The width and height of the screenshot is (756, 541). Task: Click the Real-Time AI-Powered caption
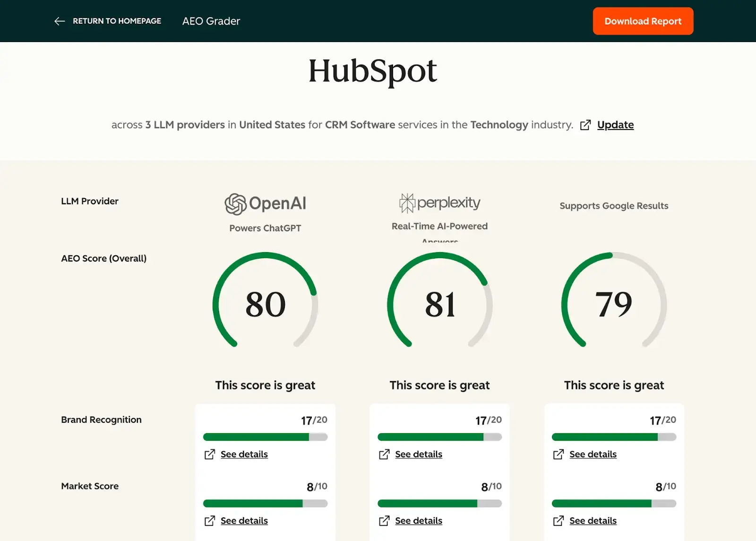[439, 226]
